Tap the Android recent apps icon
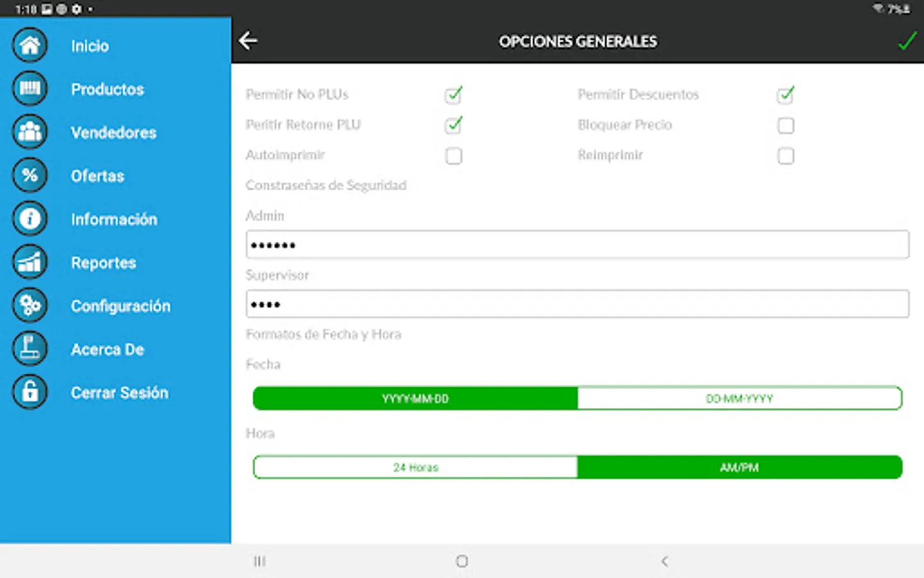Viewport: 924px width, 578px height. pyautogui.click(x=260, y=561)
